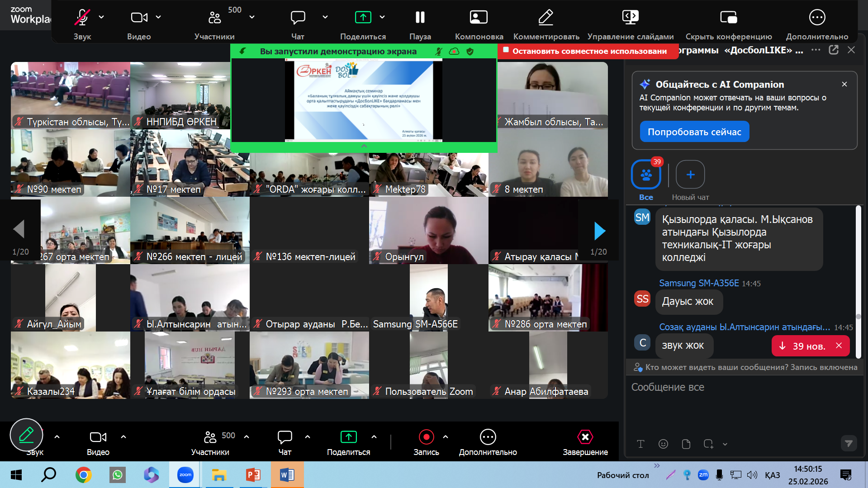Expand recording options caret beside Запись
The width and height of the screenshot is (868, 488).
446,437
